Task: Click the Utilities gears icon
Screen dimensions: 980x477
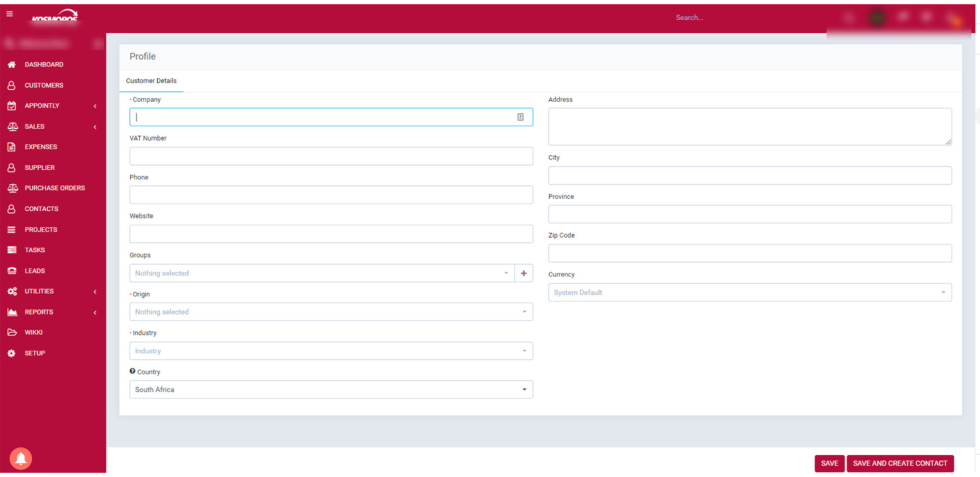Action: pos(12,291)
